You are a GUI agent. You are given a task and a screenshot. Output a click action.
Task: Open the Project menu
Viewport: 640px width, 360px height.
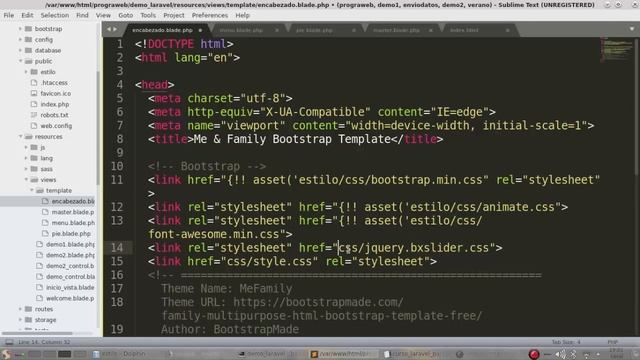(x=174, y=15)
